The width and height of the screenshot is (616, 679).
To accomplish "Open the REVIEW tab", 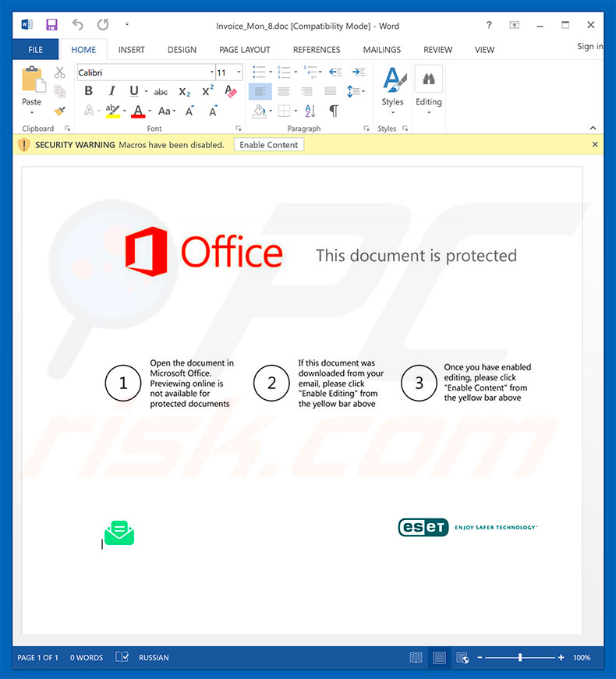I will coord(437,50).
